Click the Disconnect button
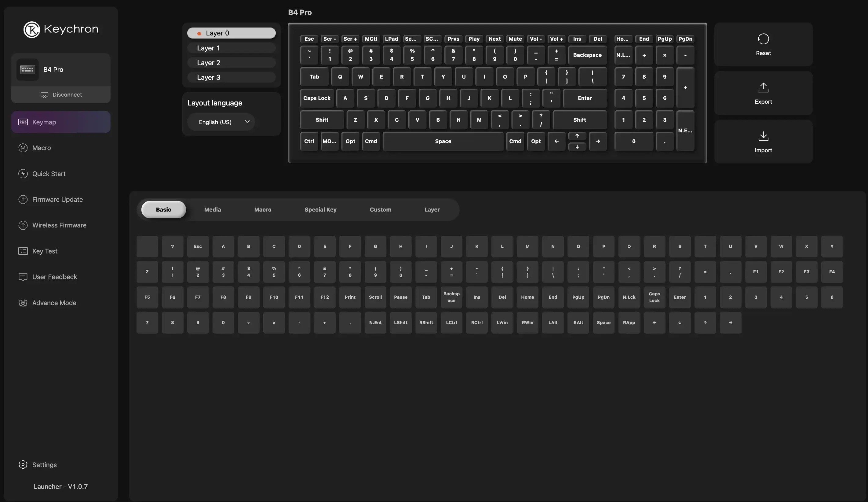Screen dimensions: 868x502 (x=61, y=94)
